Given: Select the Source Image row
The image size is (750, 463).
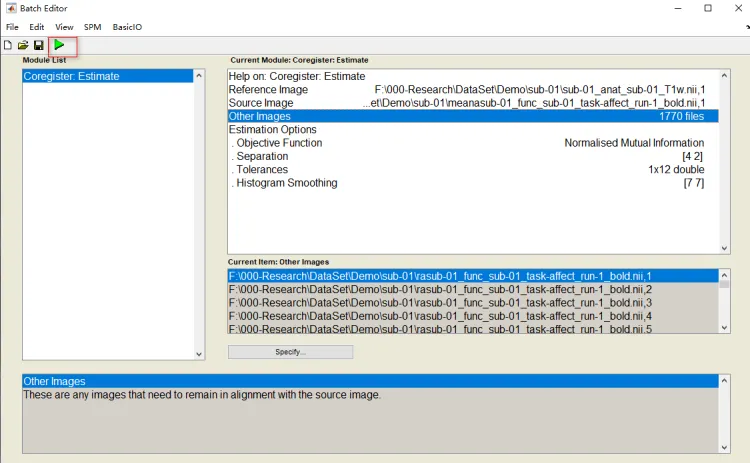Looking at the screenshot, I should tap(473, 103).
